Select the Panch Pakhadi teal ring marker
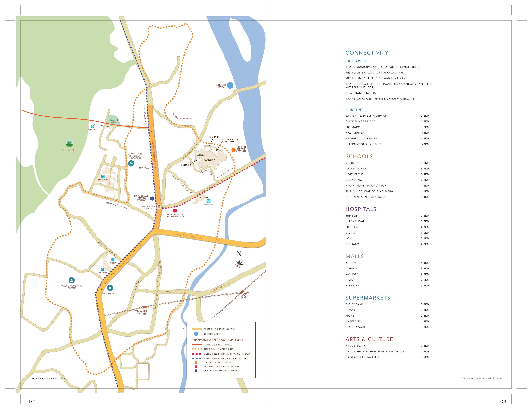Image resolution: width=532 pixels, height=409 pixels. 110,288
